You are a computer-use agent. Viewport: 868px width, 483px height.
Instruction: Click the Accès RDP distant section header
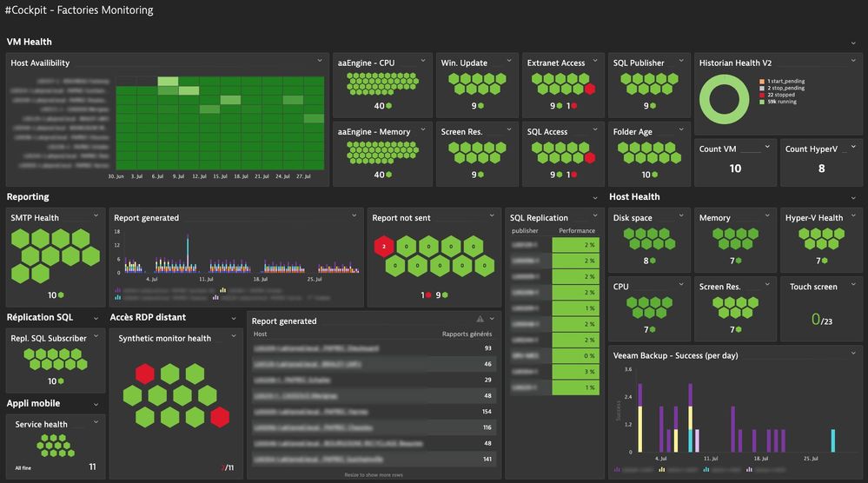click(x=149, y=317)
